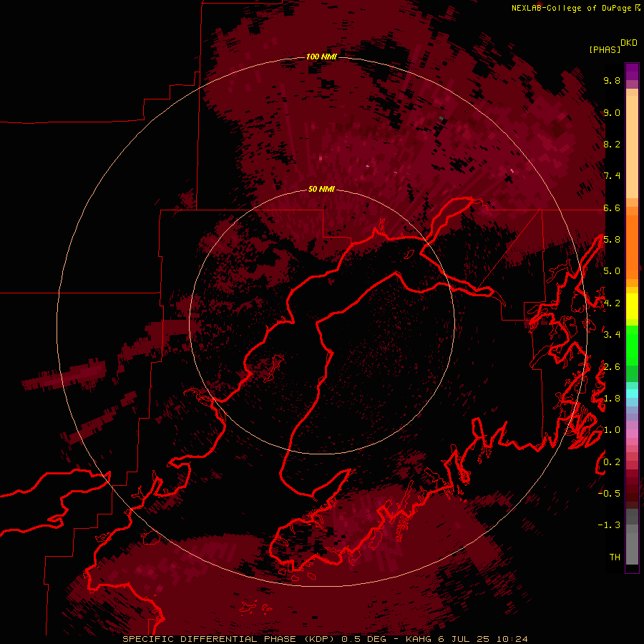Click the [PHAS] units label

(605, 50)
